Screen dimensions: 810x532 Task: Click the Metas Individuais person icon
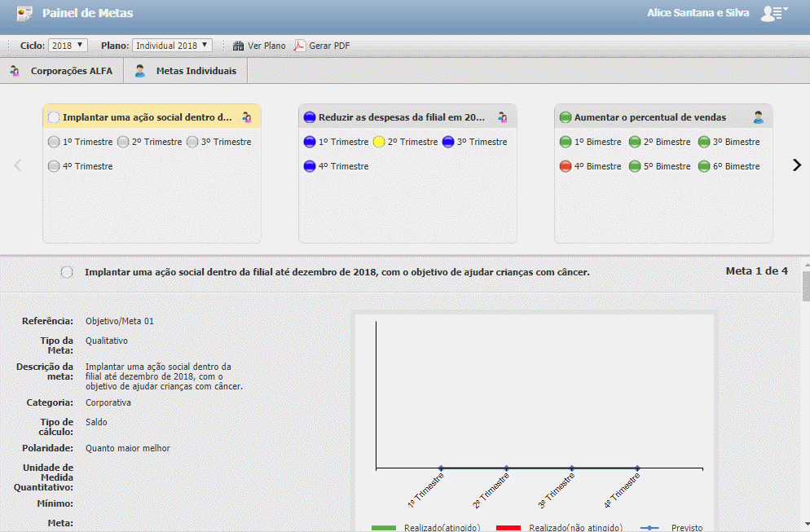pos(140,71)
